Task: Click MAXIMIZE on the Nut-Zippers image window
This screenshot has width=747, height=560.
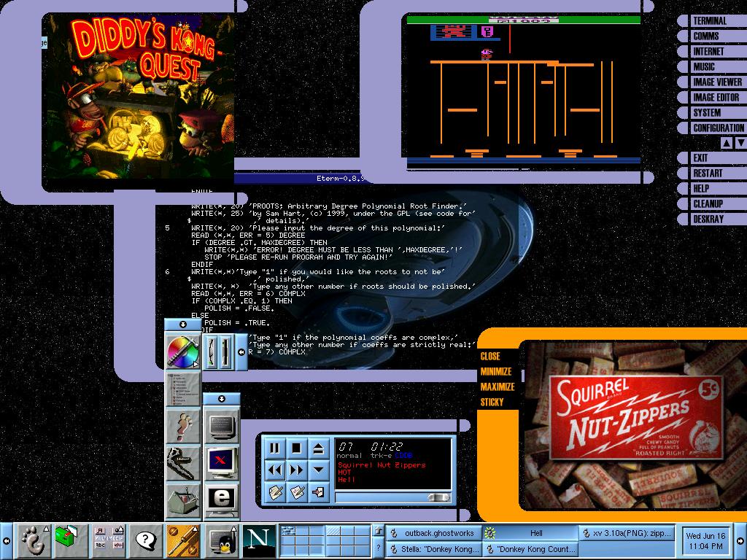Action: (498, 386)
